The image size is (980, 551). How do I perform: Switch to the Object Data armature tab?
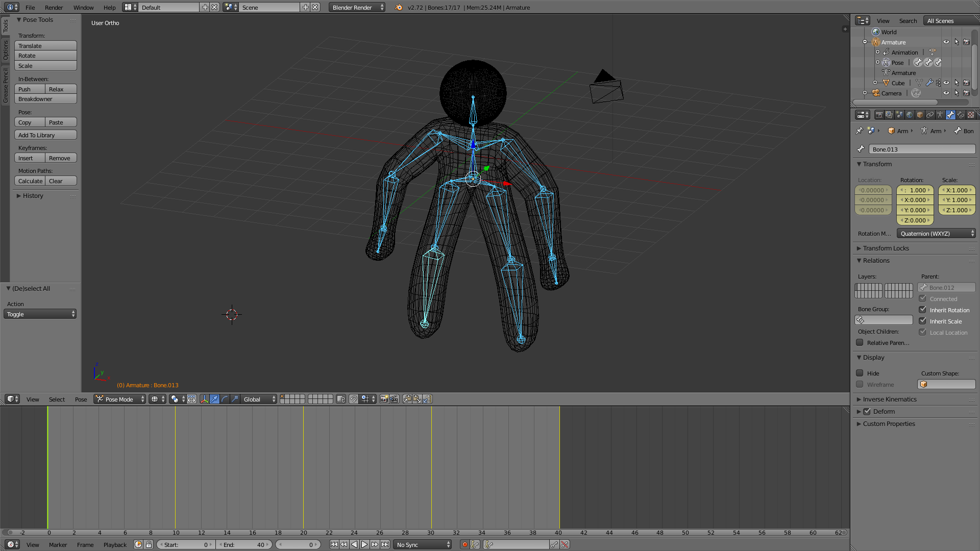(x=940, y=115)
